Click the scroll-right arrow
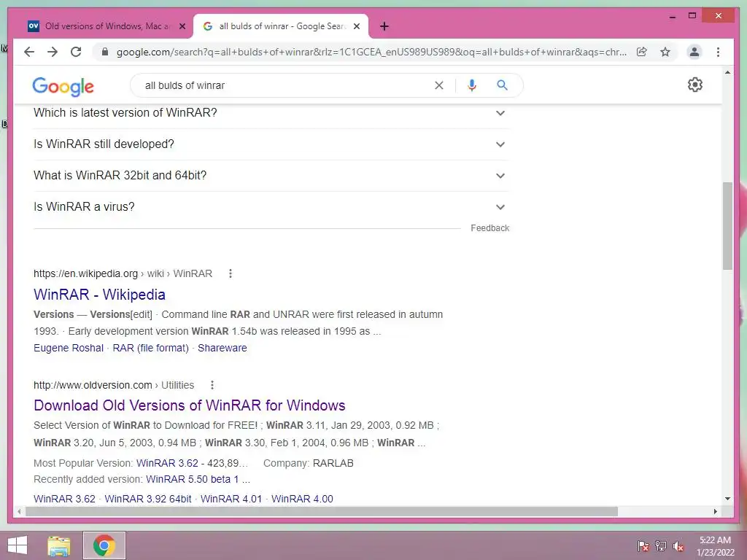Image resolution: width=747 pixels, height=560 pixels. pyautogui.click(x=715, y=511)
